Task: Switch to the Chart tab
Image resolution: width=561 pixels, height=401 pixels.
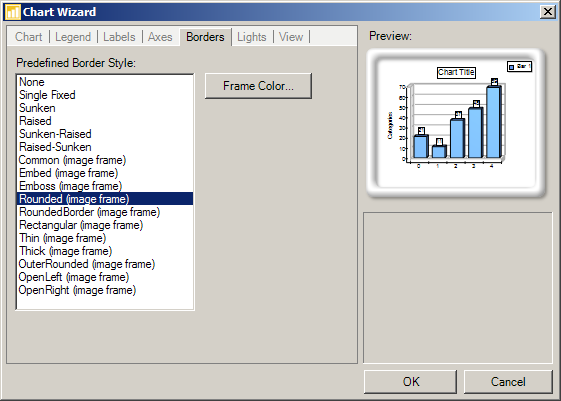Action: (x=29, y=37)
